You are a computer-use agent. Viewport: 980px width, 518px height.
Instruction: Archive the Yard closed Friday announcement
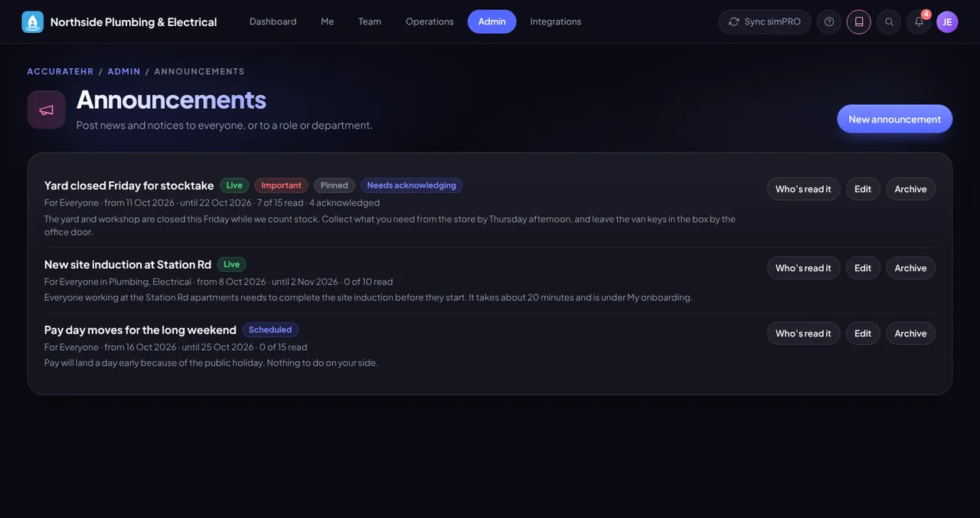(911, 189)
